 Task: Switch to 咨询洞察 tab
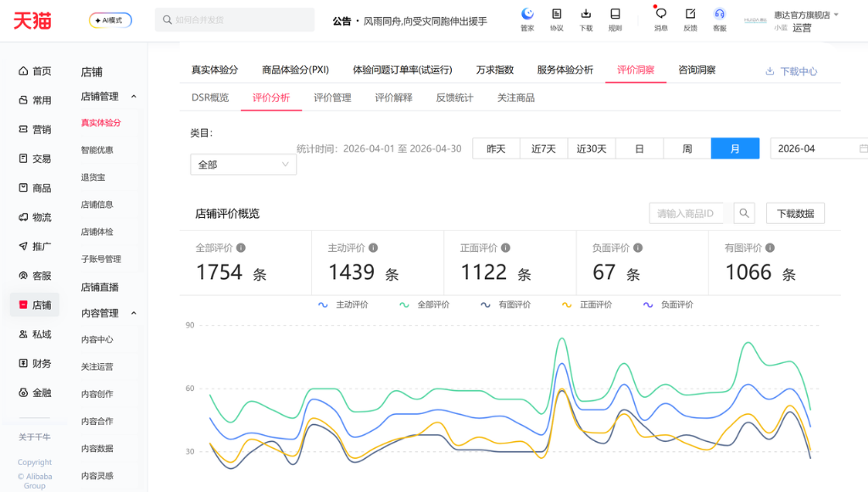697,70
